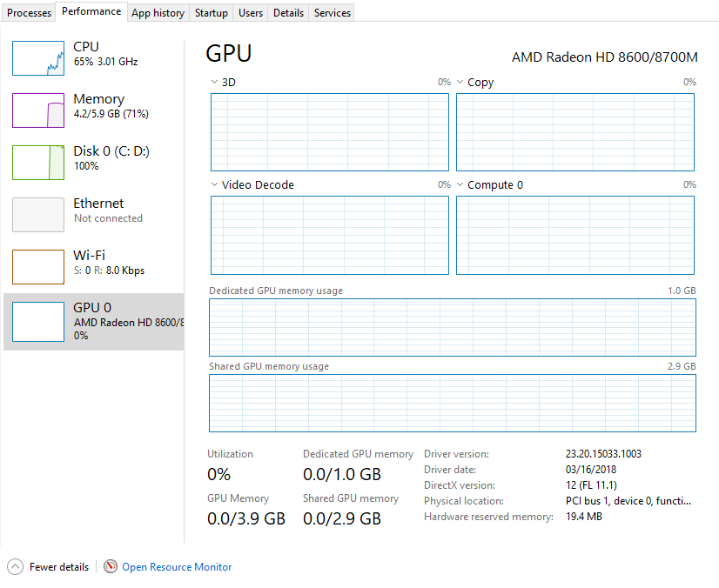Click the Resource Monitor gauge icon

coord(110,566)
